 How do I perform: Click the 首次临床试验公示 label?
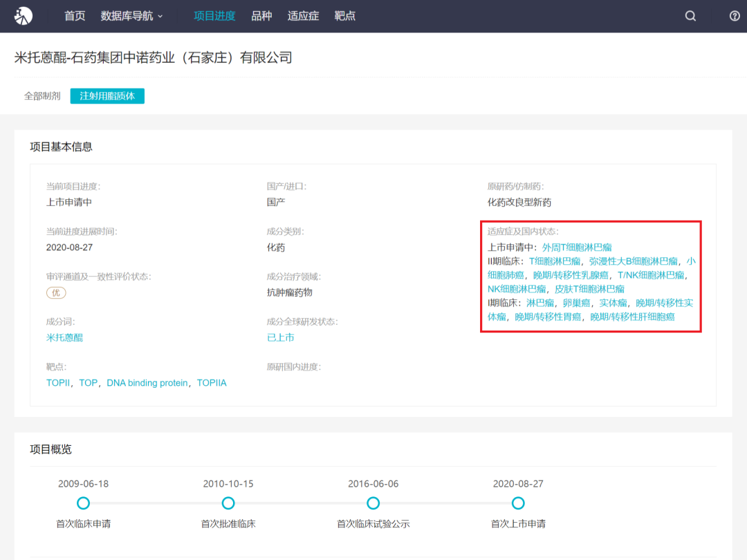click(373, 524)
